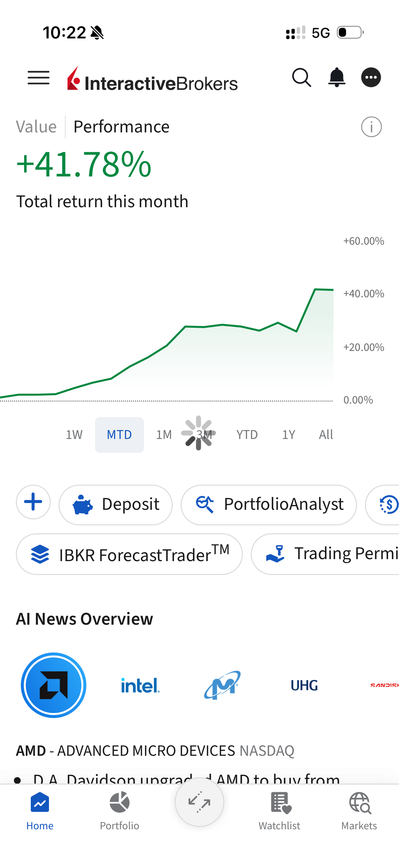Select the Intel logo in news
The height and width of the screenshot is (868, 399).
(x=140, y=685)
